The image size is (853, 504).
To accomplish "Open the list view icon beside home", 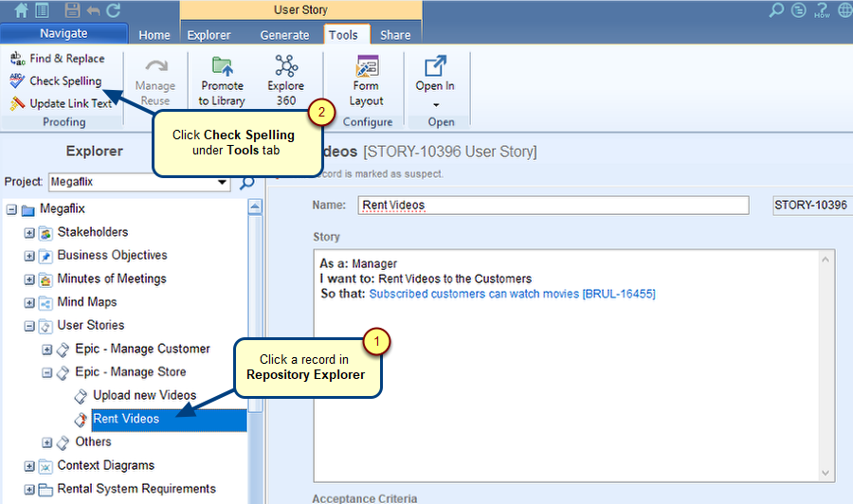I will pyautogui.click(x=42, y=10).
